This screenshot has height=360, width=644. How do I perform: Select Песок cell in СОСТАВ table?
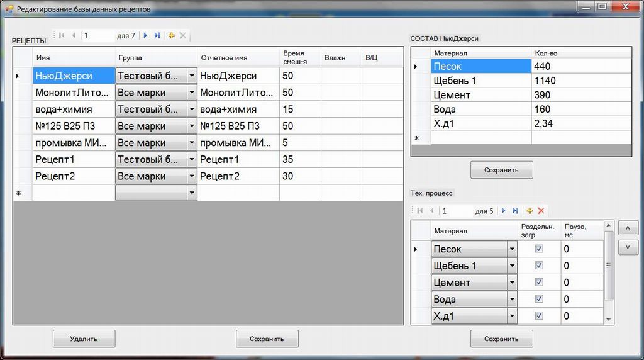481,66
